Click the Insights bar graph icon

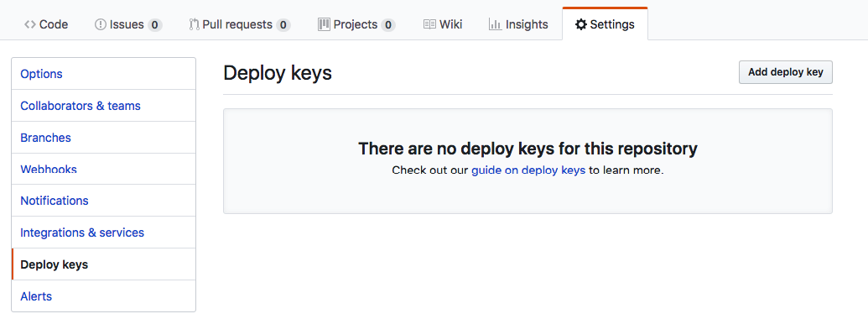coord(495,24)
